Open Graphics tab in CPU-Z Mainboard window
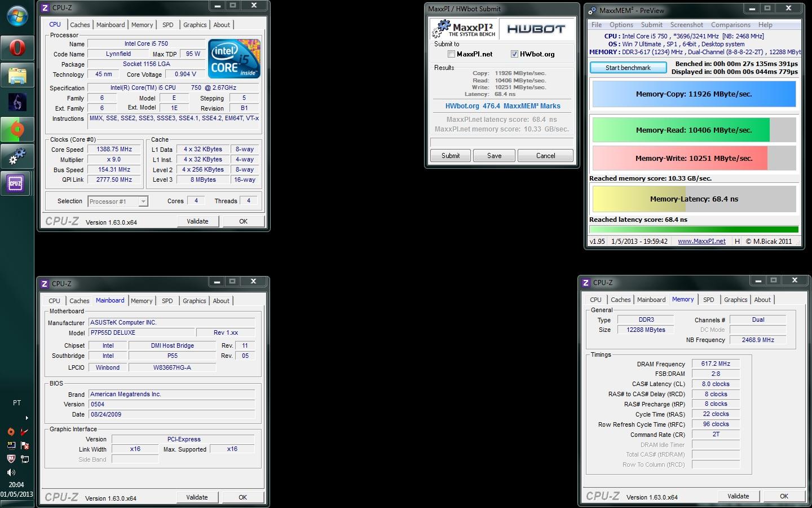 pos(195,301)
